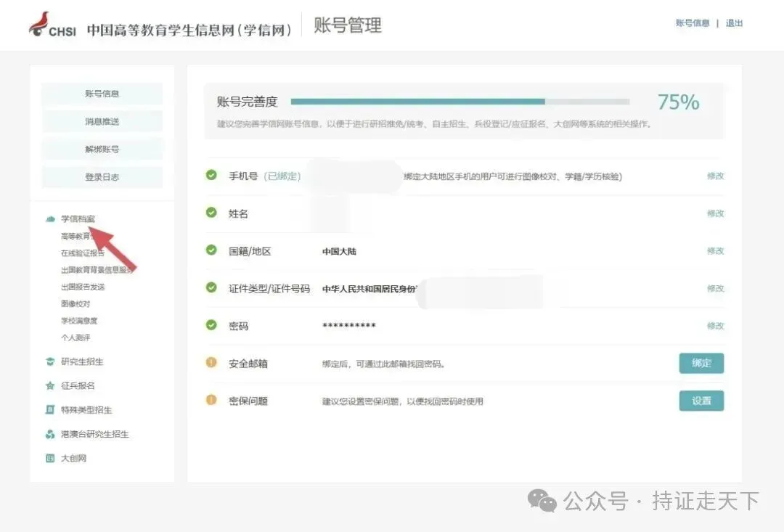Open 个人测评 menu item
This screenshot has width=784, height=532.
75,338
